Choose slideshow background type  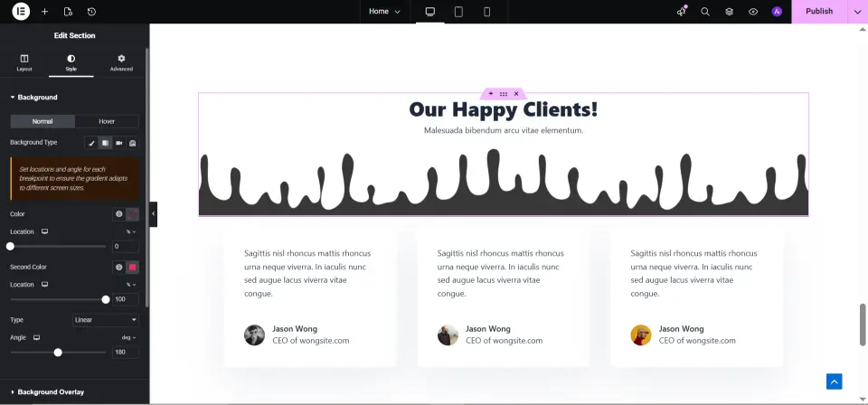132,143
